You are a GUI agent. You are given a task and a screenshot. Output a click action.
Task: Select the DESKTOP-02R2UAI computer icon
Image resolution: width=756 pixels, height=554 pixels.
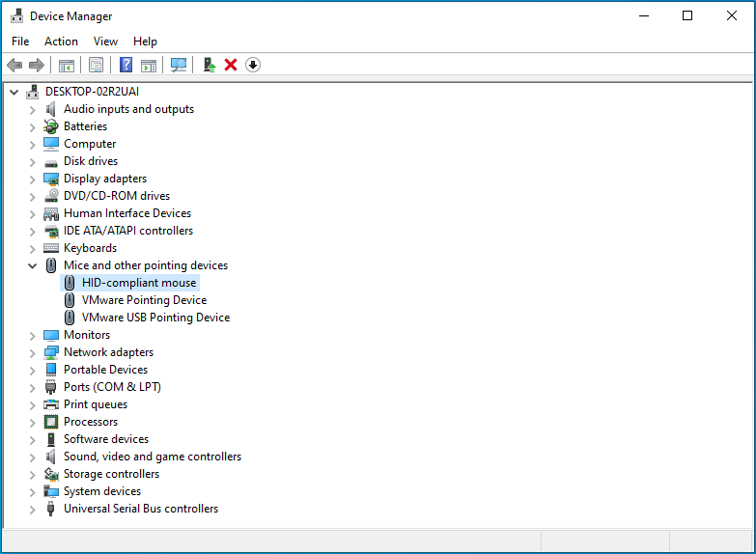coord(33,92)
